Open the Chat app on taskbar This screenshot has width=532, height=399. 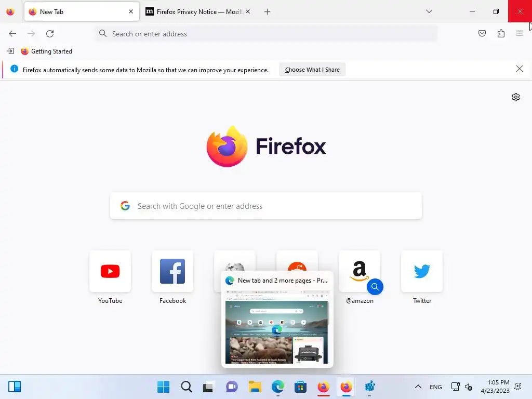[x=232, y=387]
